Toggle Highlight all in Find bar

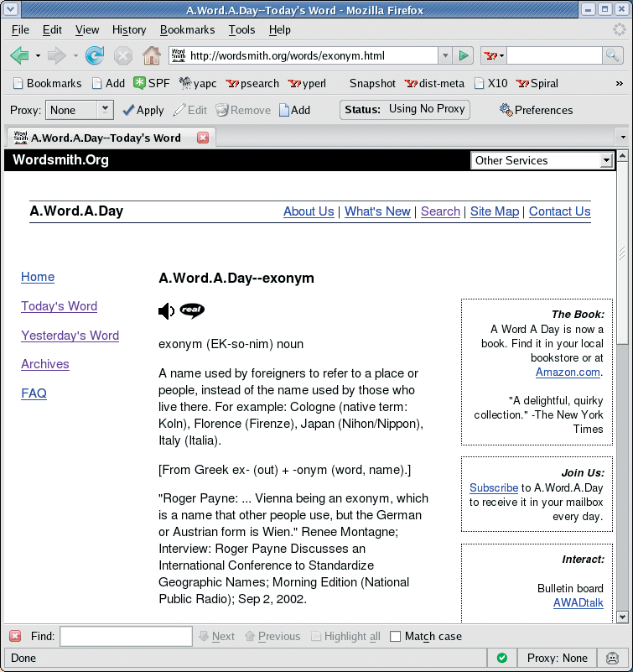pos(345,636)
